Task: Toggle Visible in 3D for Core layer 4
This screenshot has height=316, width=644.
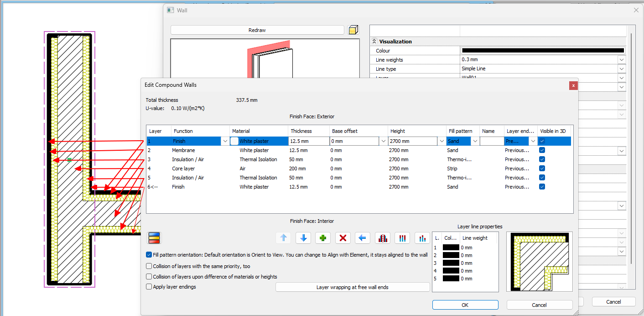Action: [542, 169]
